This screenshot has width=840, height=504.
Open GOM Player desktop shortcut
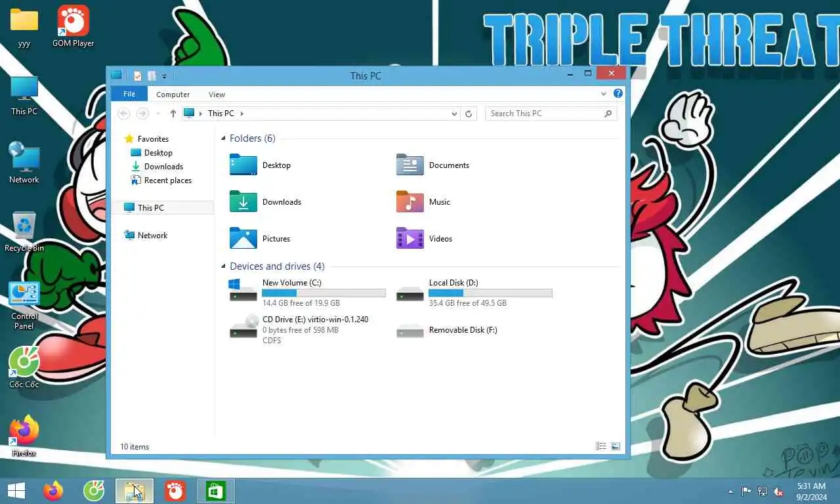click(73, 27)
